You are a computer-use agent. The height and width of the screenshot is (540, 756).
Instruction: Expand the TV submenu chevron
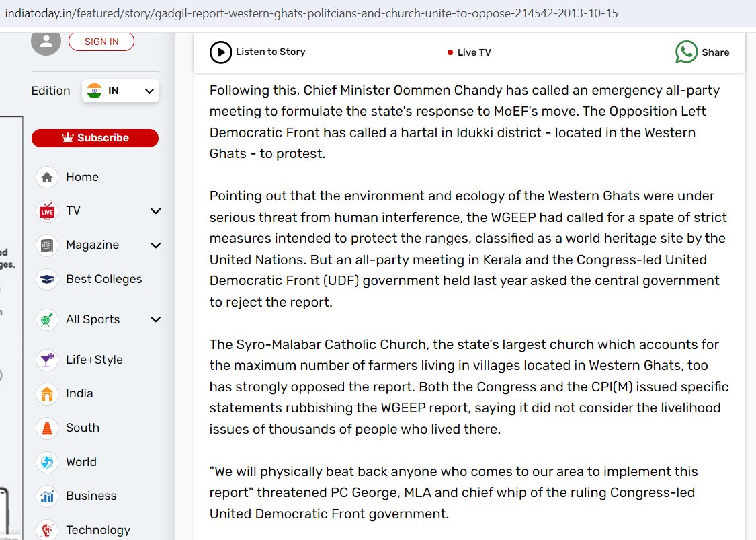point(155,211)
